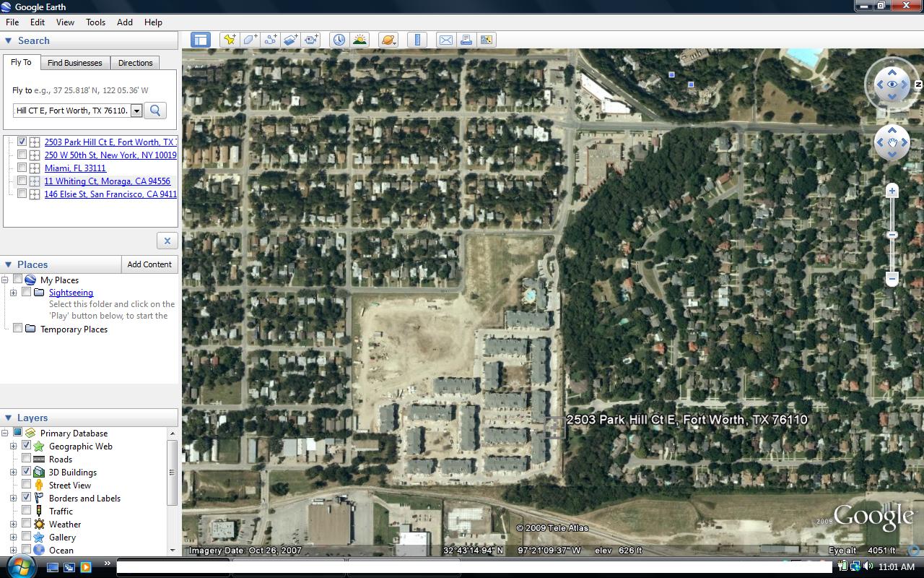Select the Ruler measurement tool
This screenshot has height=578, width=924.
point(417,40)
